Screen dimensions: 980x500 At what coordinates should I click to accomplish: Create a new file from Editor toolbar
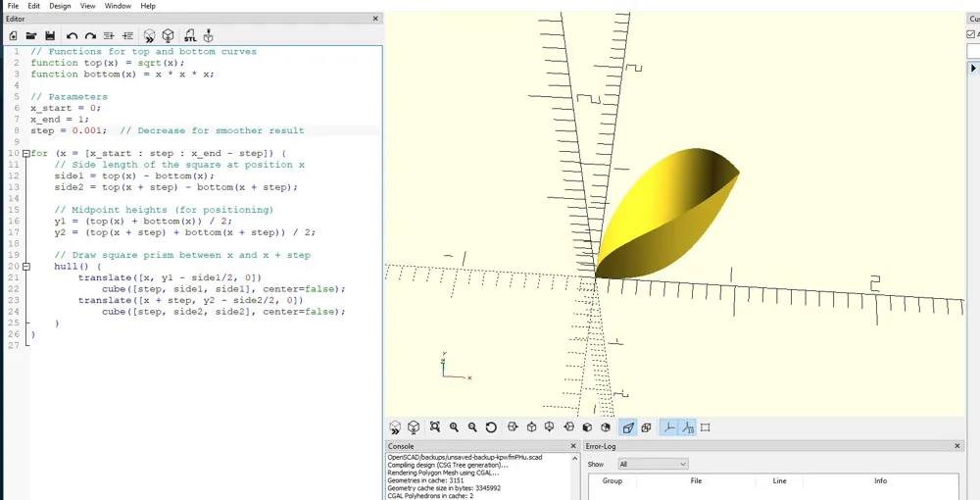(13, 36)
